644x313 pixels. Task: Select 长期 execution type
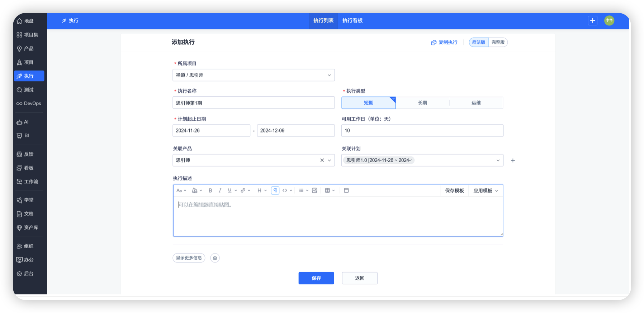coord(422,103)
